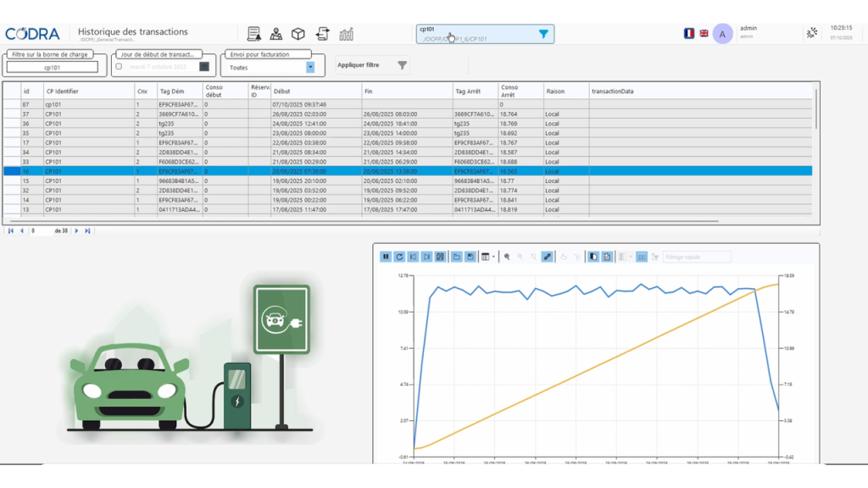
Task: Open the bar chart statistics icon in header
Action: [347, 34]
